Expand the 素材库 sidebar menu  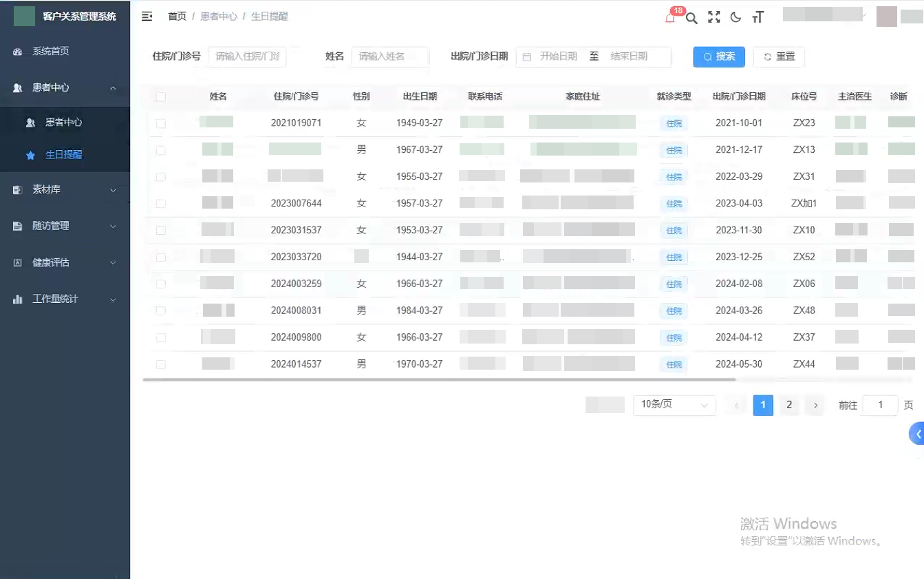coord(65,189)
